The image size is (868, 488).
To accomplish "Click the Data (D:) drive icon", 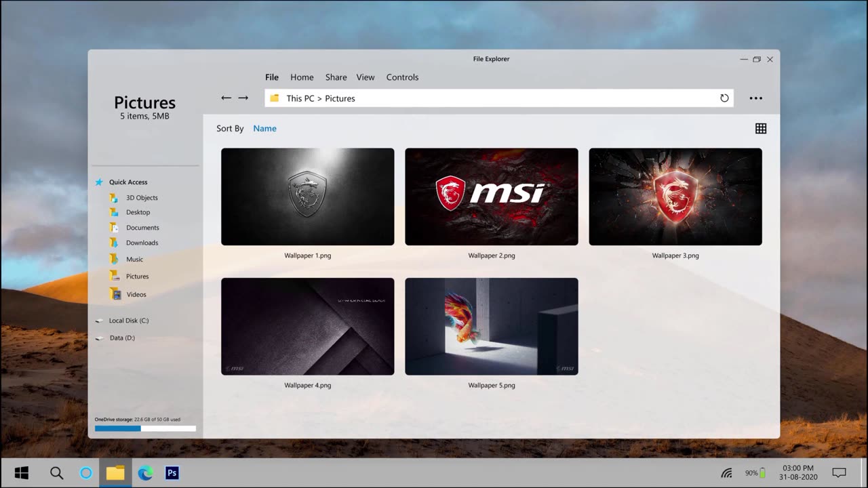I will coord(100,338).
